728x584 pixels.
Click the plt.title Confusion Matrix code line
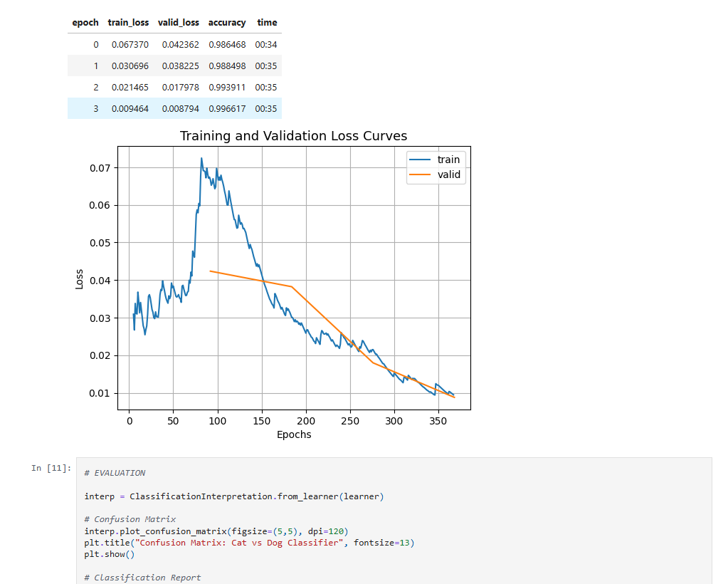pyautogui.click(x=249, y=543)
